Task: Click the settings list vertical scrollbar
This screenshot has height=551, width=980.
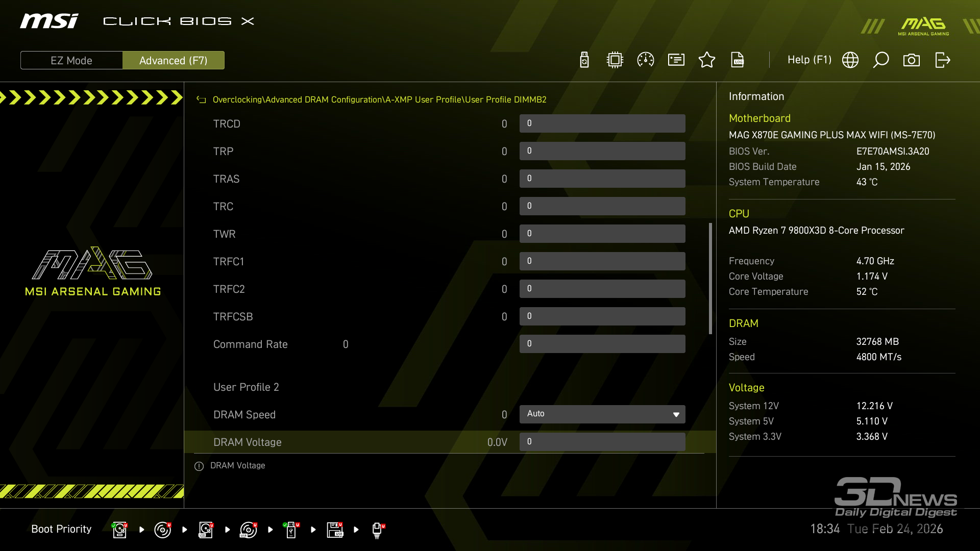Action: click(710, 279)
